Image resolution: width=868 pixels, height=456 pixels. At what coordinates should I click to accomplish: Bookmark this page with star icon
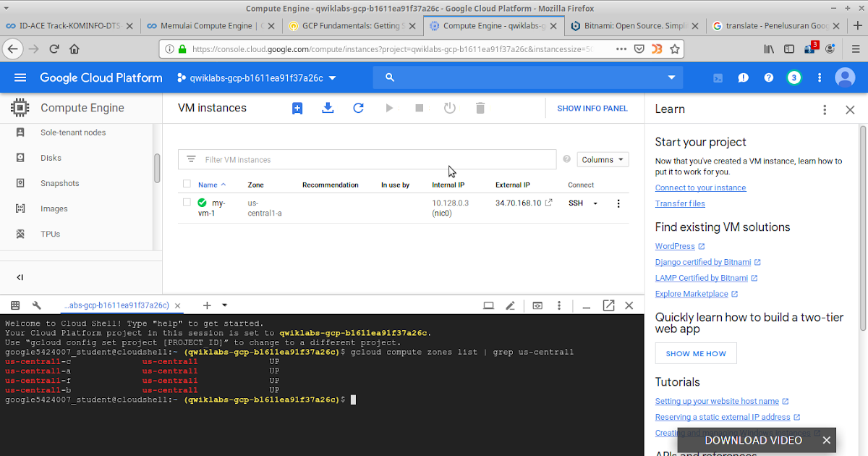[x=674, y=49]
